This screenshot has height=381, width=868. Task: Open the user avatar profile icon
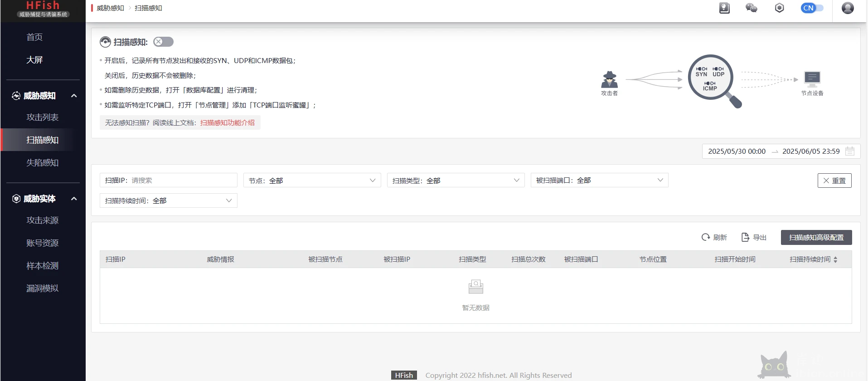pyautogui.click(x=848, y=8)
